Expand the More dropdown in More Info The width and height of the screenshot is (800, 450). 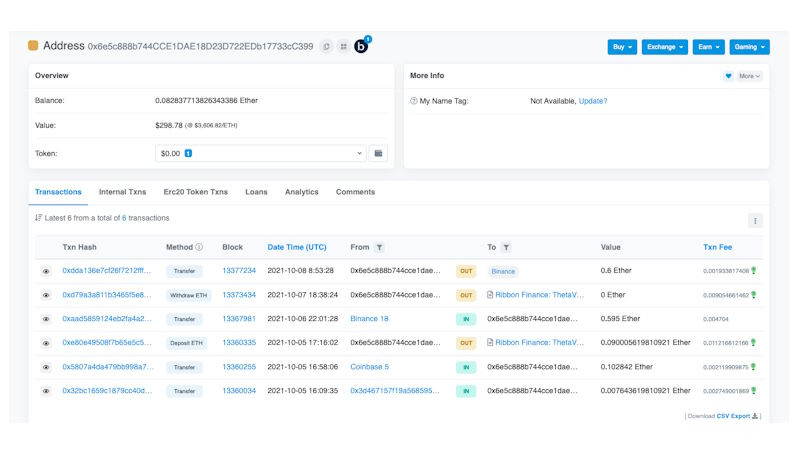[749, 76]
